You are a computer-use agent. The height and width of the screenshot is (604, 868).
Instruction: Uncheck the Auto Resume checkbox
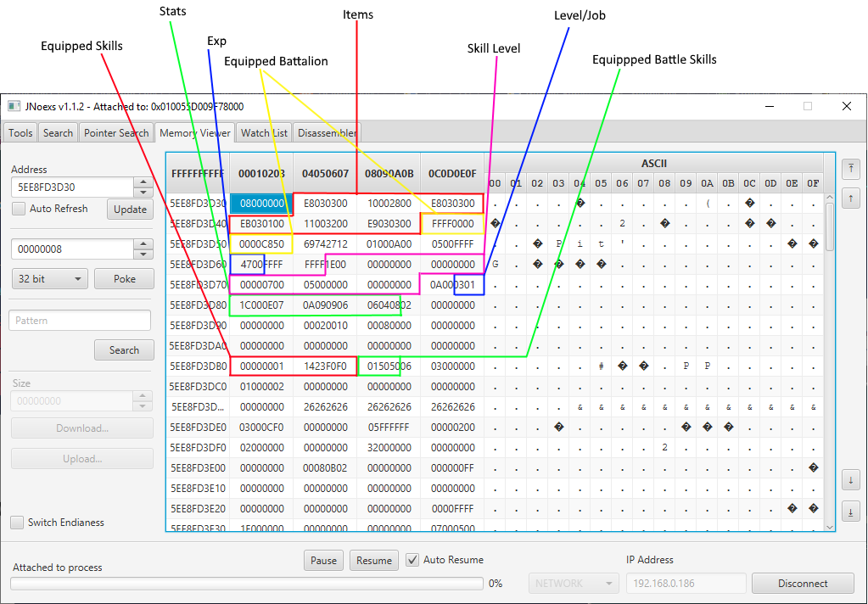pyautogui.click(x=412, y=560)
